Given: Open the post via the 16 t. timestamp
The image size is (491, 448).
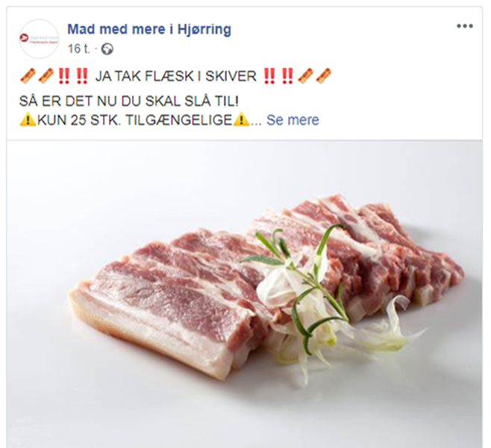Looking at the screenshot, I should pos(79,49).
